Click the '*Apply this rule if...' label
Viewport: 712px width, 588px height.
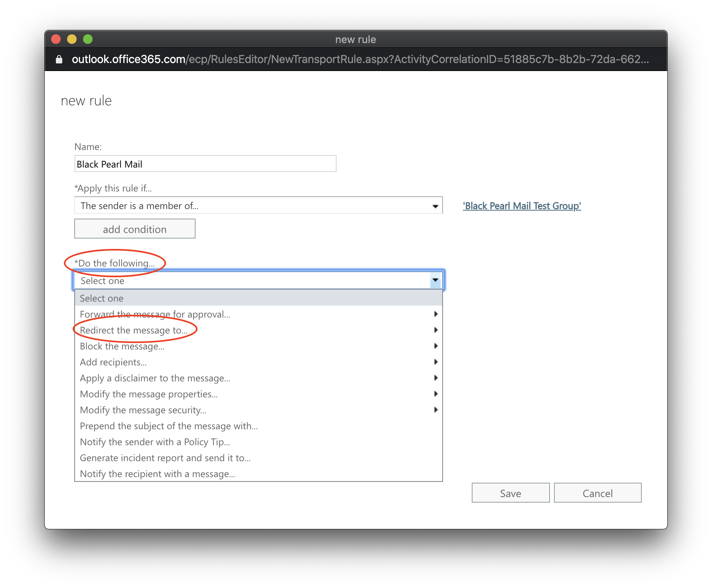click(113, 188)
